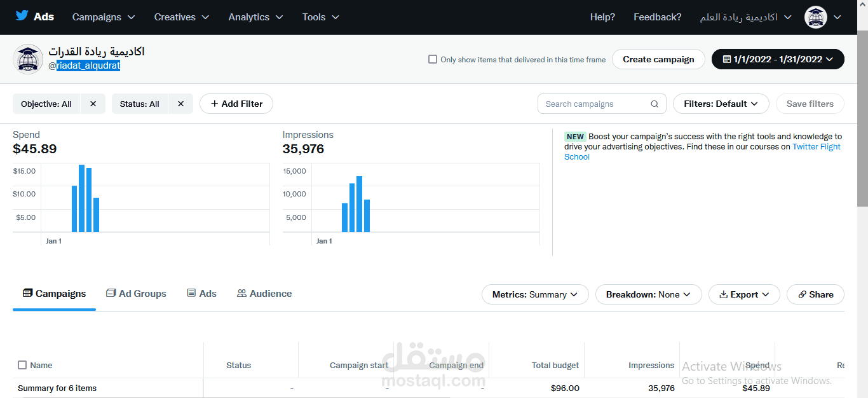
Task: Open the Tools menu
Action: click(321, 17)
